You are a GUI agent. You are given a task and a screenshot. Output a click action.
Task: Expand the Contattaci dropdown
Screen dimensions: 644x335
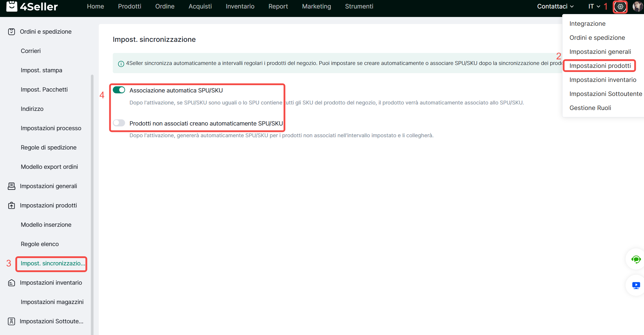pos(555,6)
